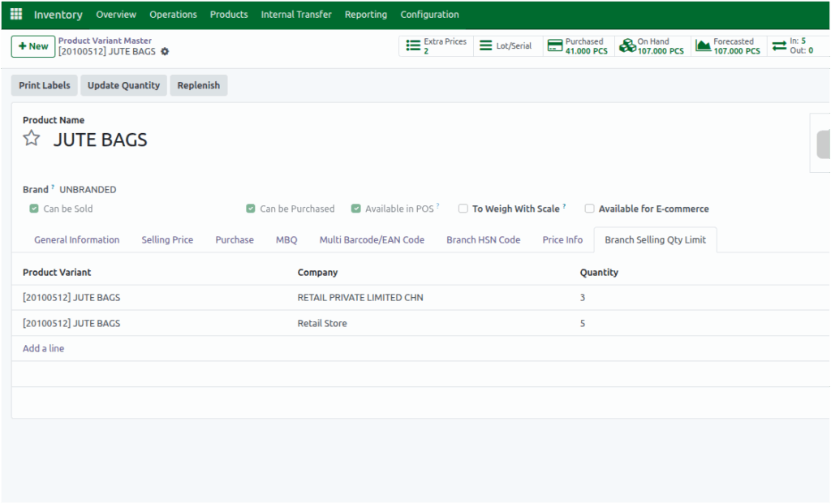The height and width of the screenshot is (504, 831).
Task: Switch to the Branch HSN Code tab
Action: tap(483, 239)
